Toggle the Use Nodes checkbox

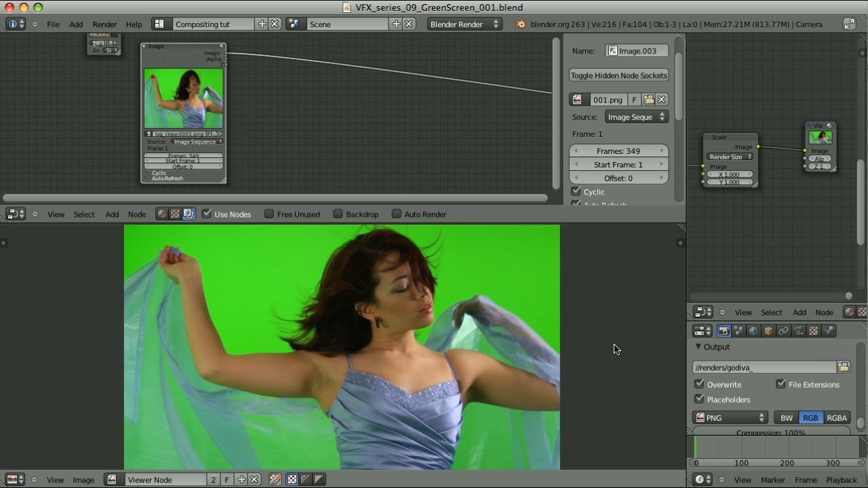tap(207, 213)
